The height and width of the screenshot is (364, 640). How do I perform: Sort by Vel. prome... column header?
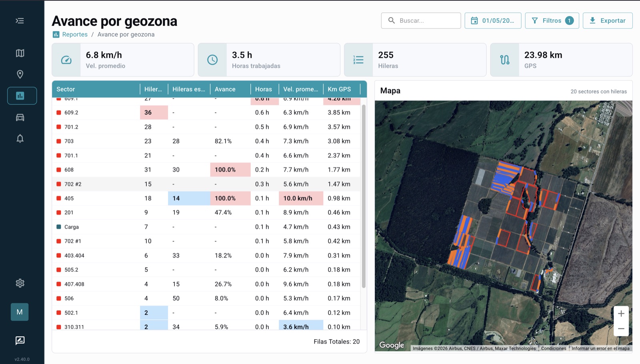[x=301, y=89]
